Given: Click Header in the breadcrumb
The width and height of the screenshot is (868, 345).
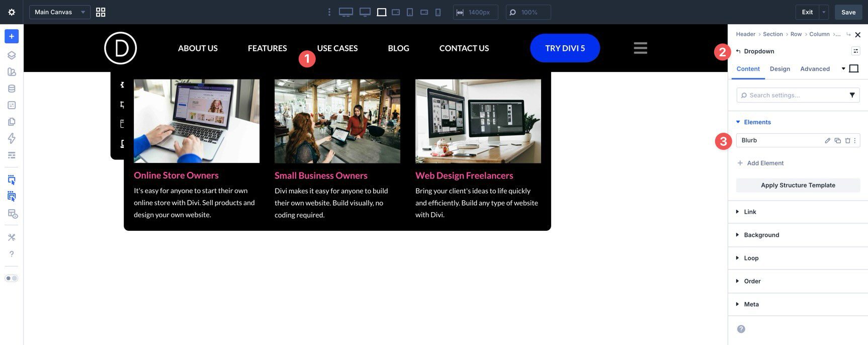Looking at the screenshot, I should 745,34.
